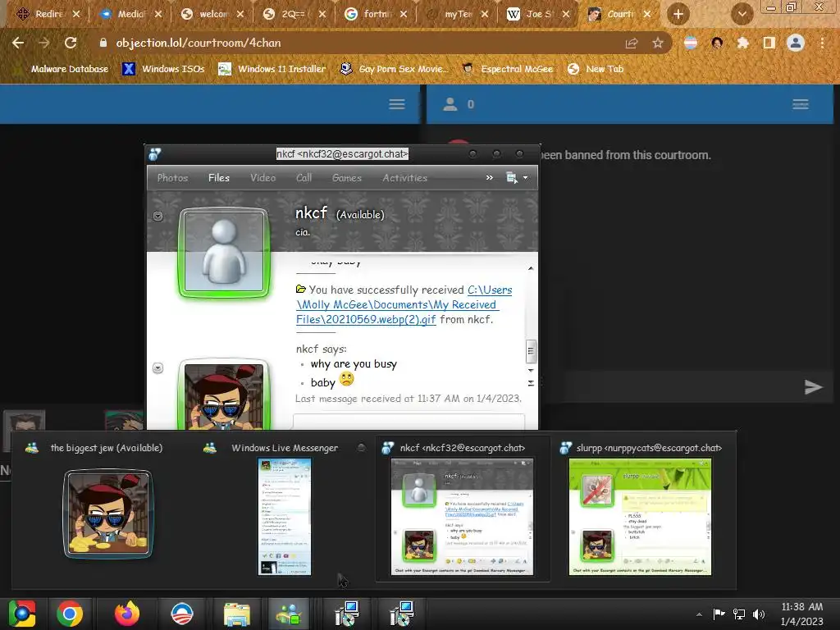Collapse nkcf display picture arrow

point(157,216)
